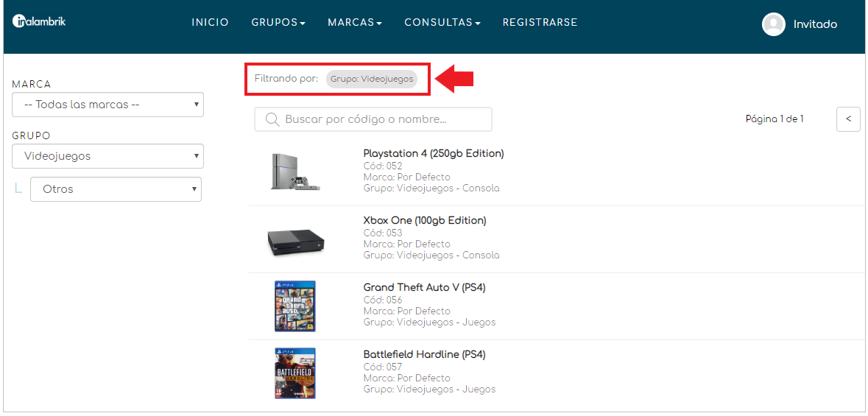Expand the 'Todas las marcas' brand dropdown

[108, 105]
